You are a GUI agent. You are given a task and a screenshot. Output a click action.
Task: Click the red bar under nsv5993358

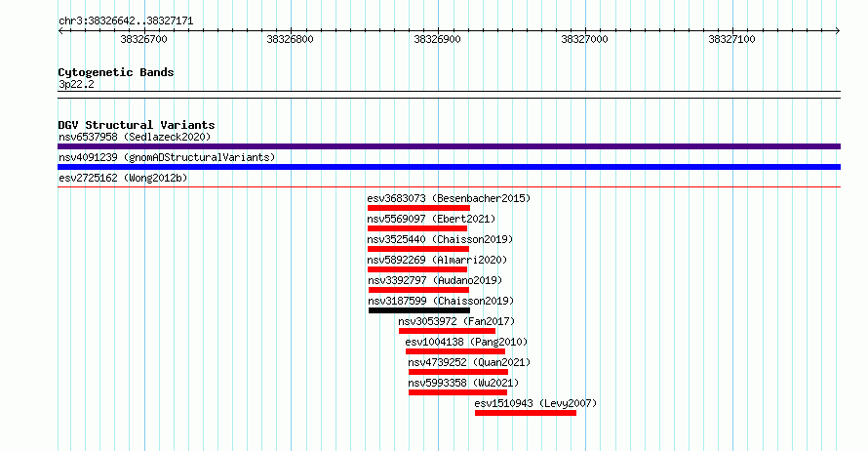tap(457, 392)
